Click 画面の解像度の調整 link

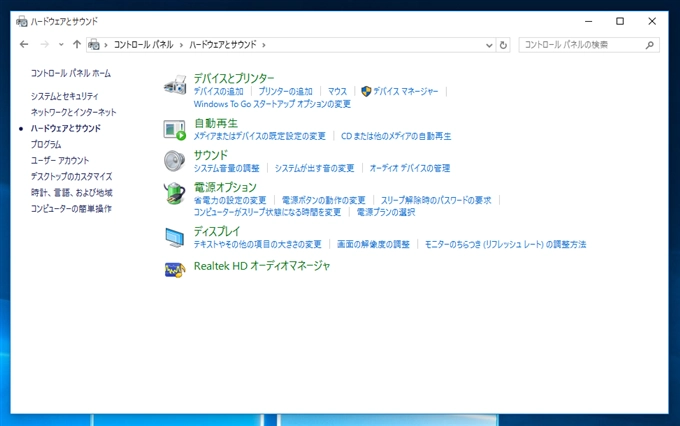[373, 244]
